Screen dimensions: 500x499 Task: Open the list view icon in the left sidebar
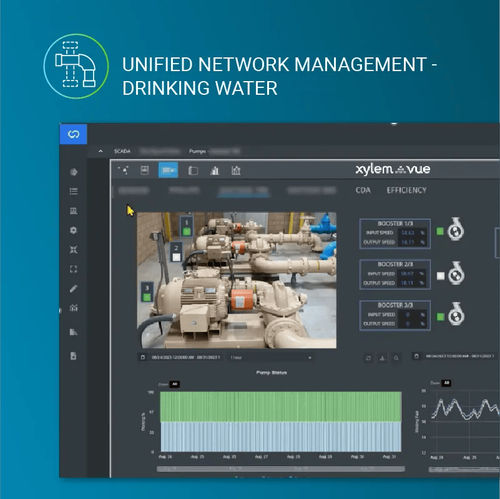[x=74, y=191]
